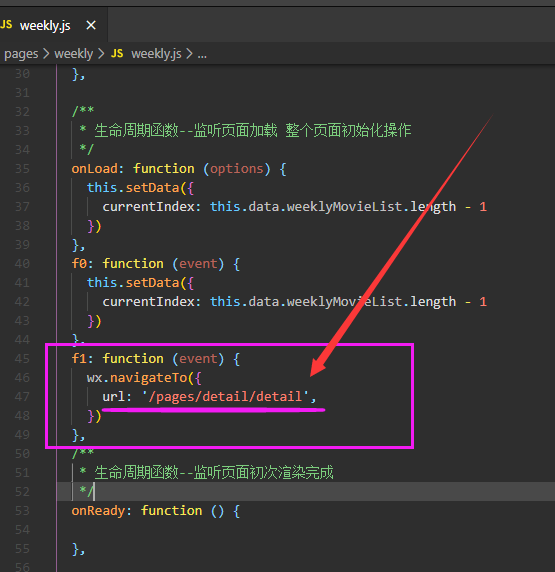Click line number 45 in the gutter
This screenshot has width=555, height=572.
(x=22, y=359)
